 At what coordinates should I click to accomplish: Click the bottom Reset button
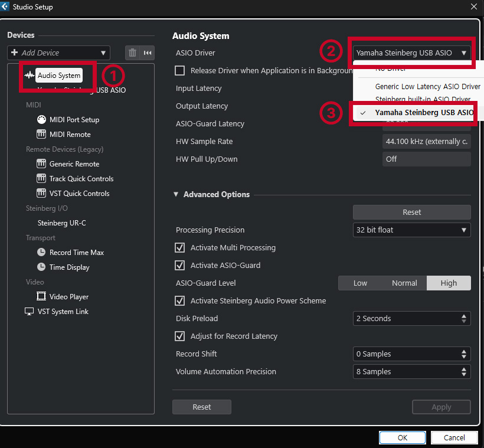(x=201, y=407)
